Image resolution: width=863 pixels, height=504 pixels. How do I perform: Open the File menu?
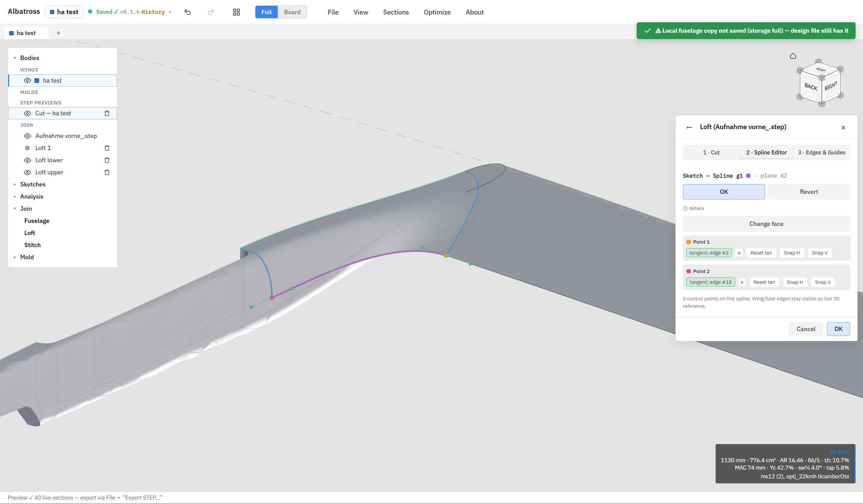tap(333, 12)
